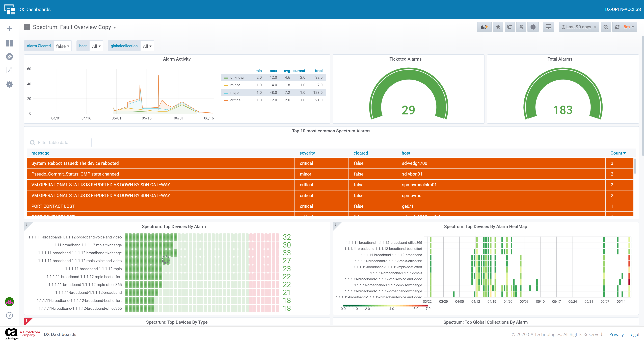Open the PDF reports icon in sidebar
The height and width of the screenshot is (342, 644).
pyautogui.click(x=10, y=70)
